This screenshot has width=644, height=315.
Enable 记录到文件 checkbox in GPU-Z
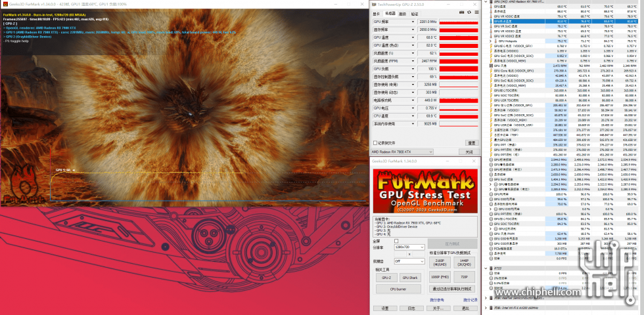coord(375,143)
